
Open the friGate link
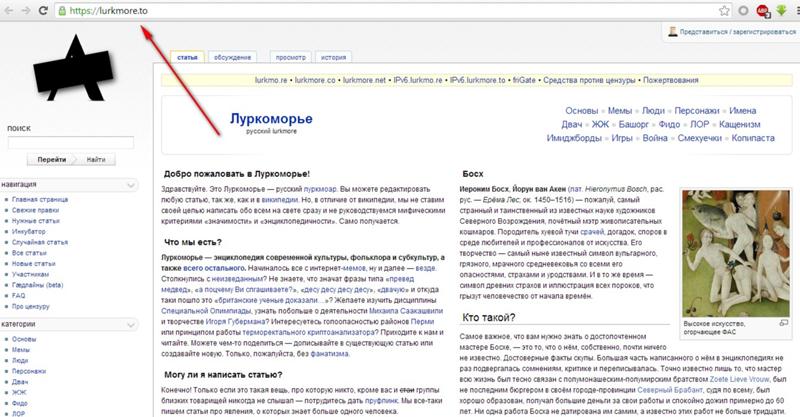pyautogui.click(x=524, y=80)
